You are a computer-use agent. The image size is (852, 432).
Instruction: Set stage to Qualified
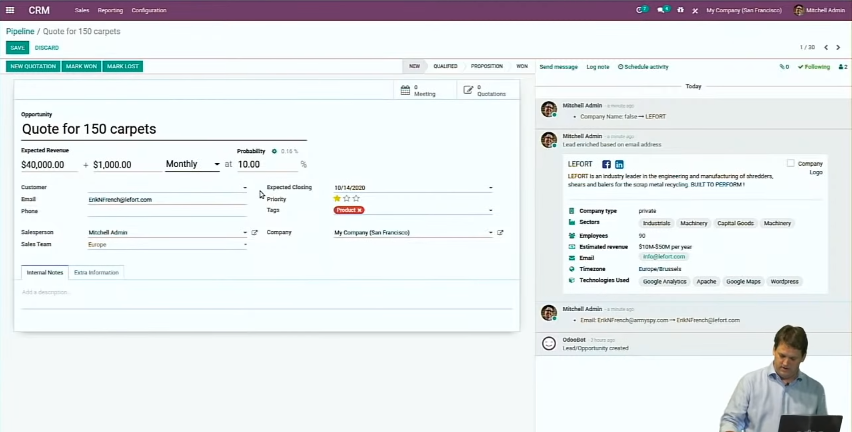point(445,66)
